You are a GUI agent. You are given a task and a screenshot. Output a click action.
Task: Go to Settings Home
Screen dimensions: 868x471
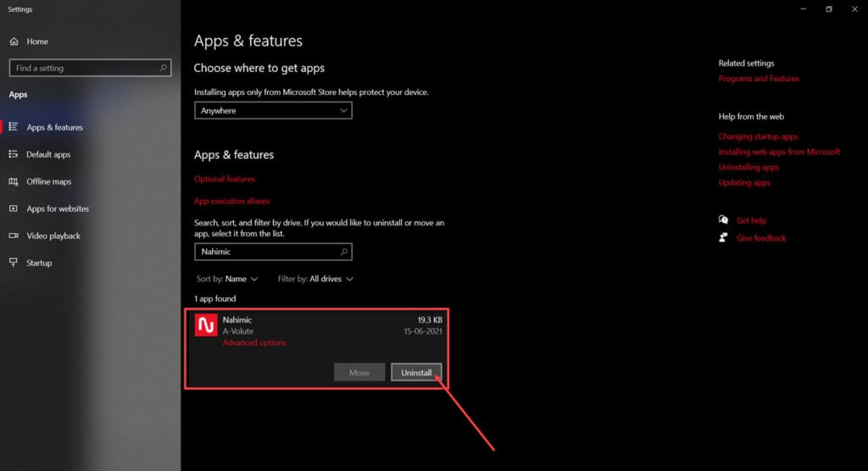point(29,42)
